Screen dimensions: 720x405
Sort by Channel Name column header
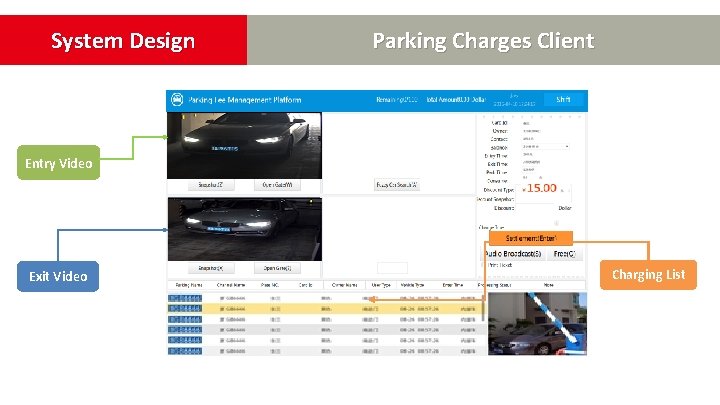click(x=231, y=285)
